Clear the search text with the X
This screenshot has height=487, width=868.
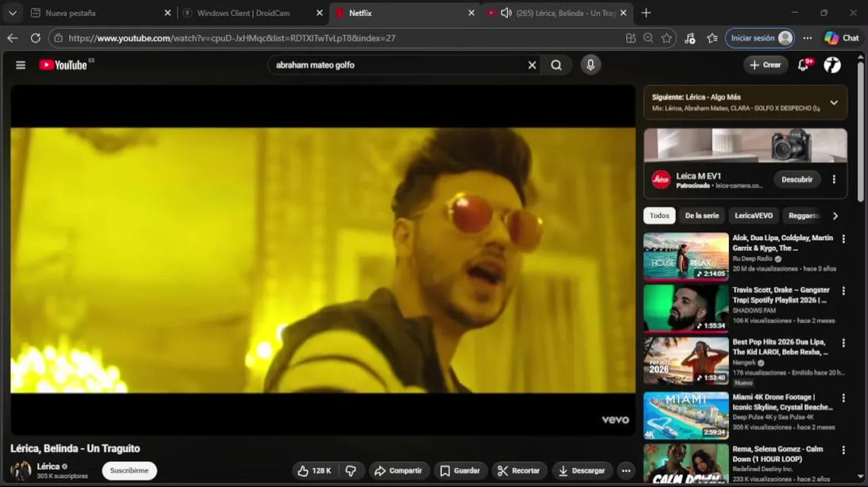[x=532, y=65]
